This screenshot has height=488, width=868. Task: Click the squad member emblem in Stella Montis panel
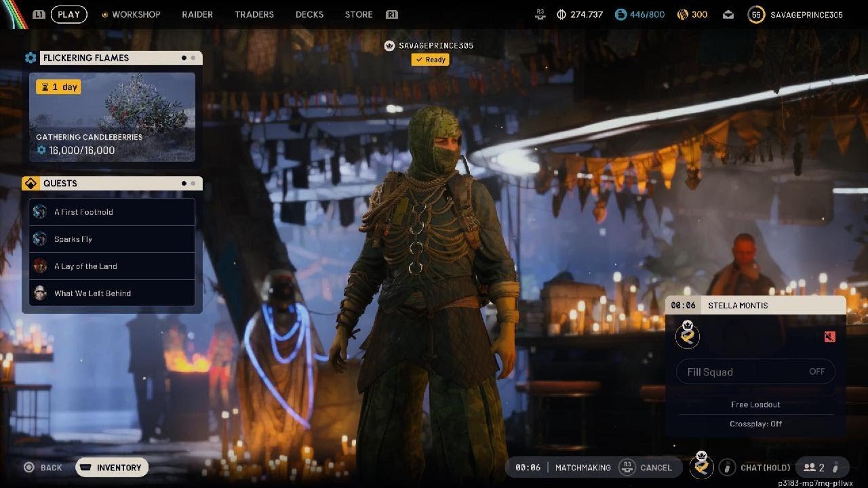point(688,335)
